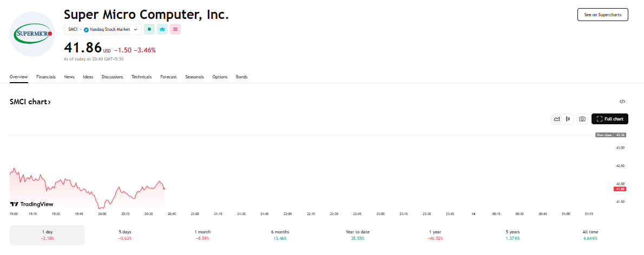Image resolution: width=644 pixels, height=255 pixels.
Task: Click the pink approximate-sign badge icon
Action: click(x=175, y=30)
